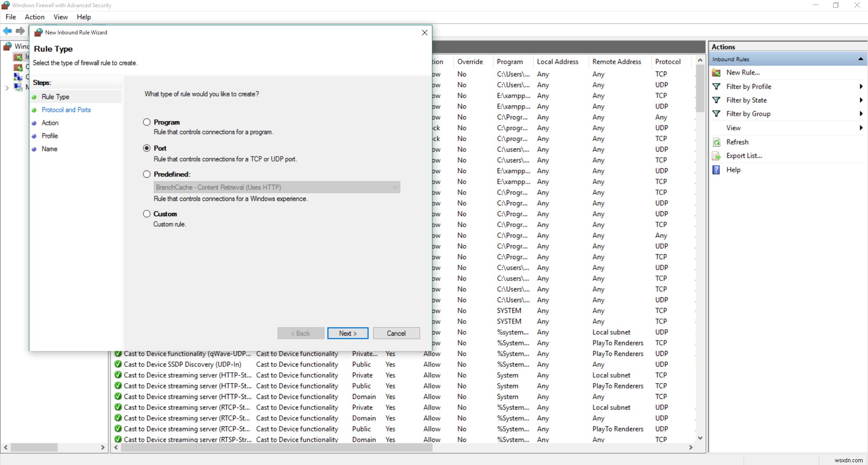Click the Export List icon
The width and height of the screenshot is (868, 465).
point(716,156)
